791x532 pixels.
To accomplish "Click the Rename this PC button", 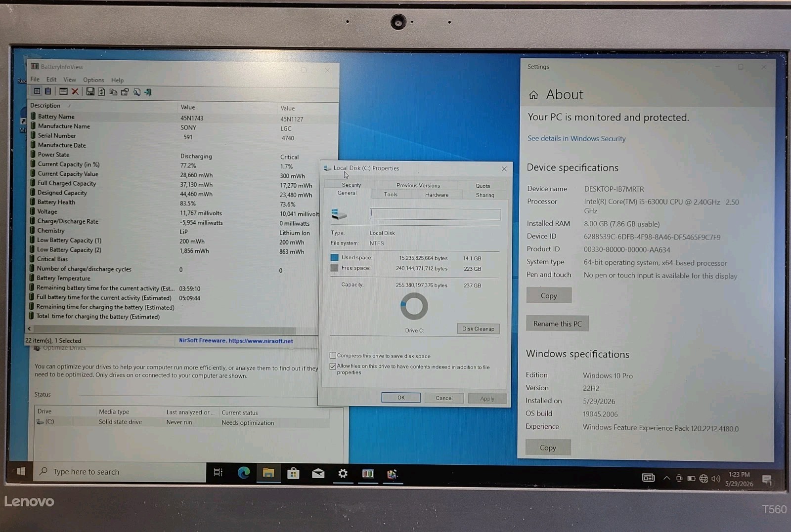I will tap(557, 324).
